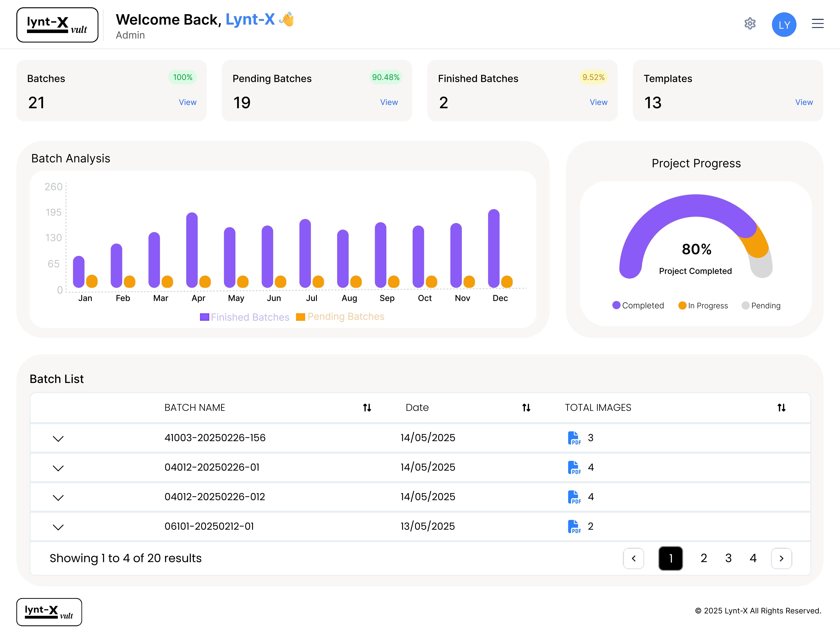
Task: Open page 3 of the batch list
Action: click(x=728, y=558)
